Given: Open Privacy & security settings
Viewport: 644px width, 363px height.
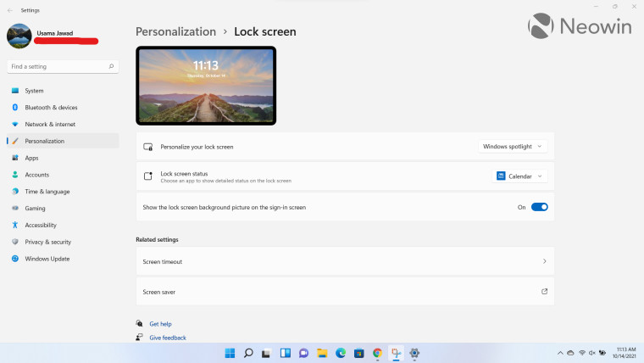Looking at the screenshot, I should (x=63, y=242).
